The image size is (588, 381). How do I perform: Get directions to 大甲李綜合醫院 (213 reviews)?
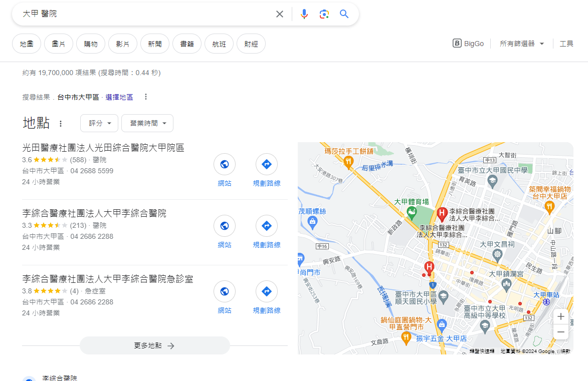pyautogui.click(x=267, y=225)
